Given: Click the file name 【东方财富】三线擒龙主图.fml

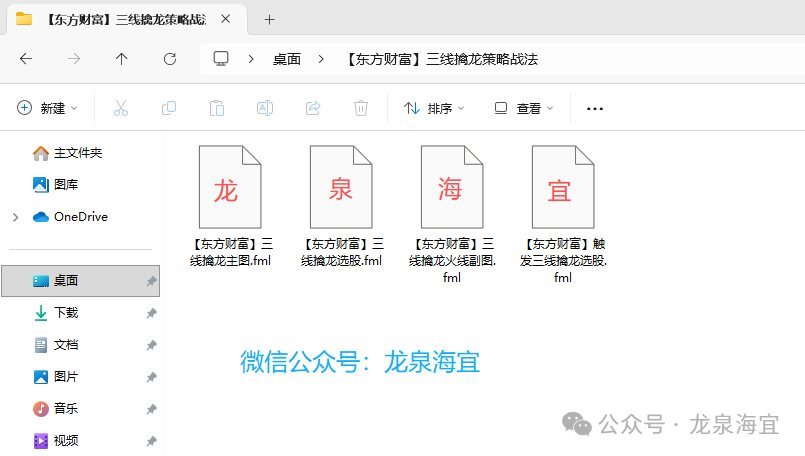Looking at the screenshot, I should pos(231,252).
